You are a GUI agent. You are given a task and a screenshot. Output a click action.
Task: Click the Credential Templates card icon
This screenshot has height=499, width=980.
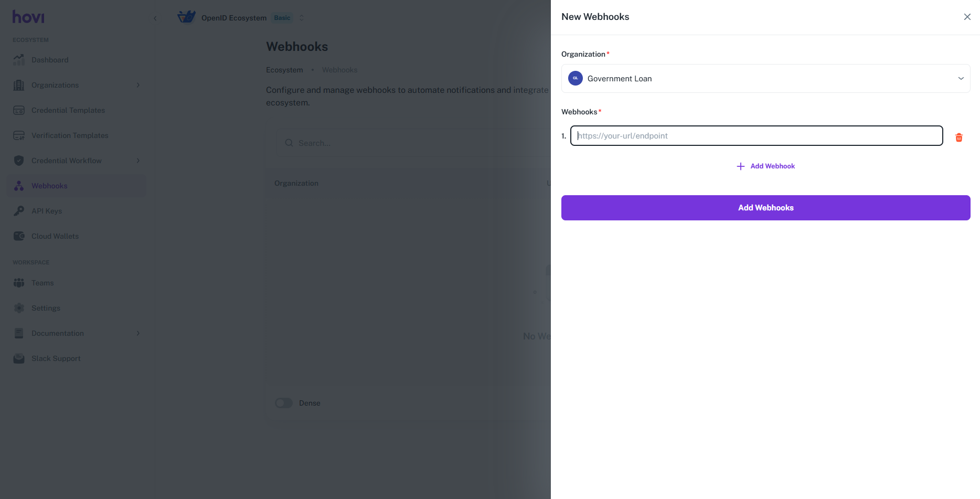pyautogui.click(x=19, y=110)
